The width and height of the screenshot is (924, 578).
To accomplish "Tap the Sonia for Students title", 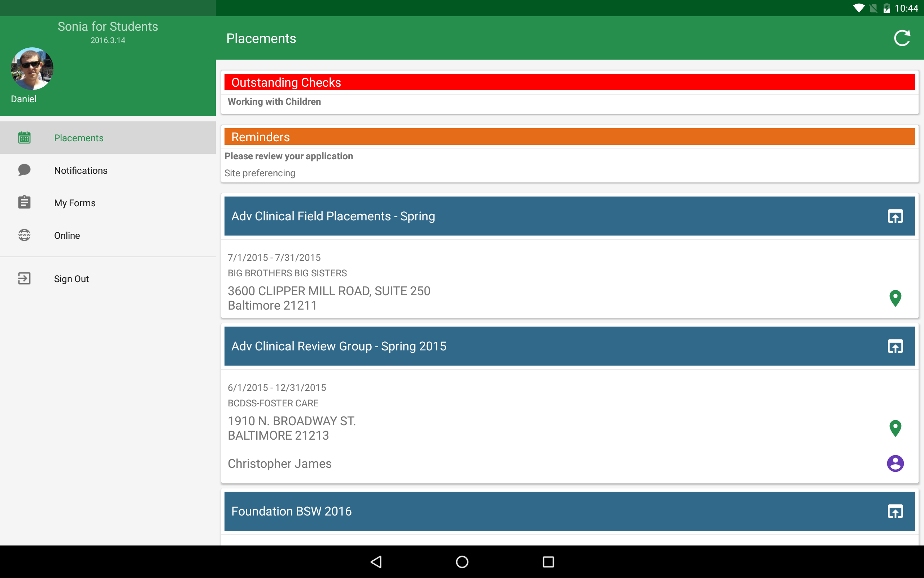I will pyautogui.click(x=108, y=26).
